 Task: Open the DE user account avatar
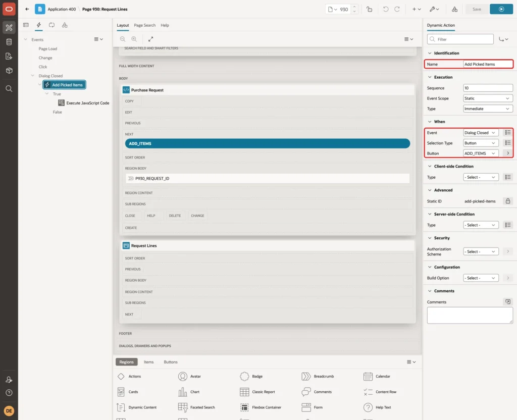click(9, 411)
